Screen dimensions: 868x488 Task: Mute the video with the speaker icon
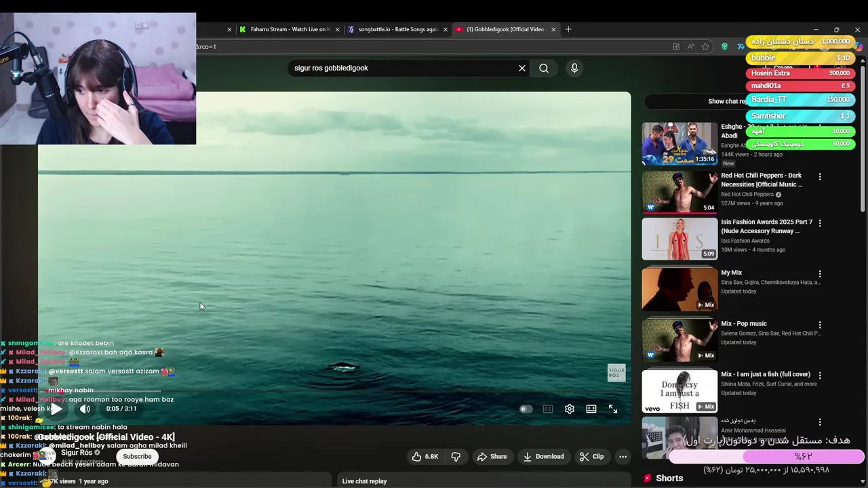coord(85,409)
